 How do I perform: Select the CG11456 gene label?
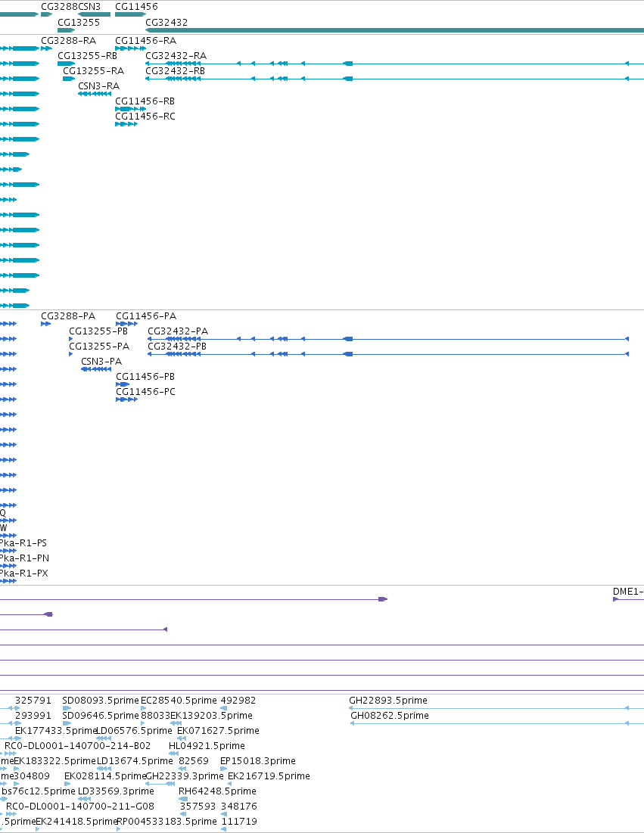(136, 7)
